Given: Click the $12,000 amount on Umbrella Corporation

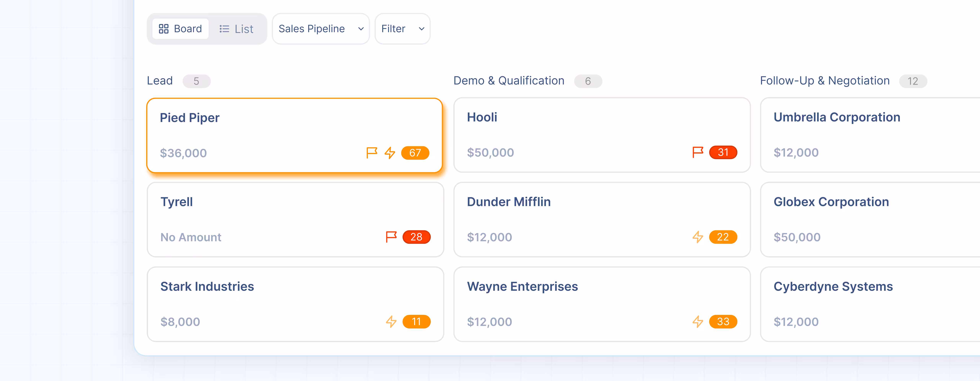Looking at the screenshot, I should click(796, 153).
